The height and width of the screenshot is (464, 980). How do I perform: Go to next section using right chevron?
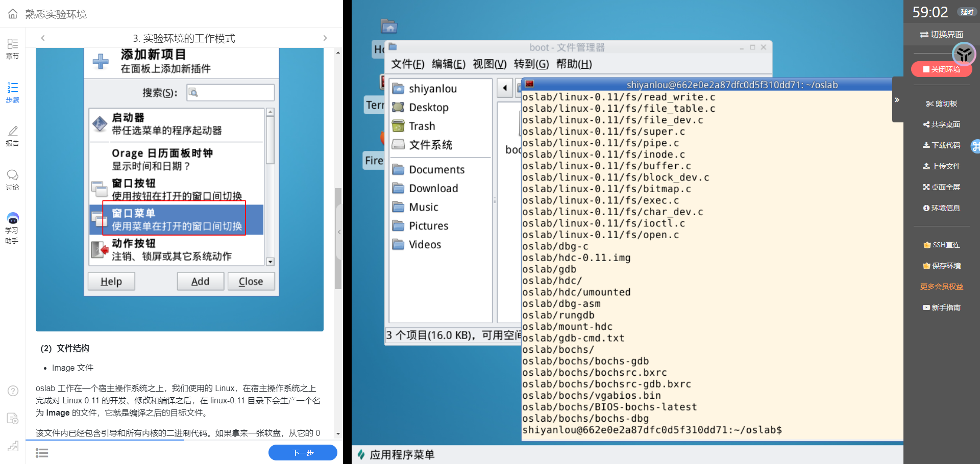325,38
